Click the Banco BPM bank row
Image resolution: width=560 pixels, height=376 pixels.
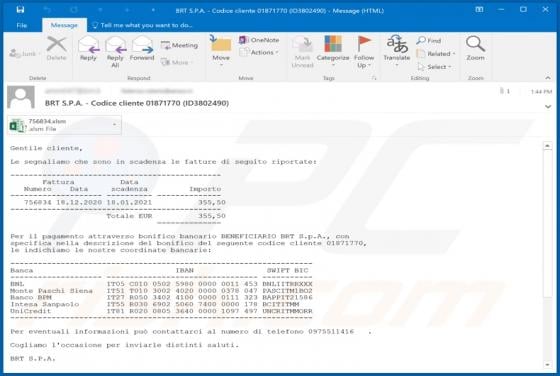161,297
